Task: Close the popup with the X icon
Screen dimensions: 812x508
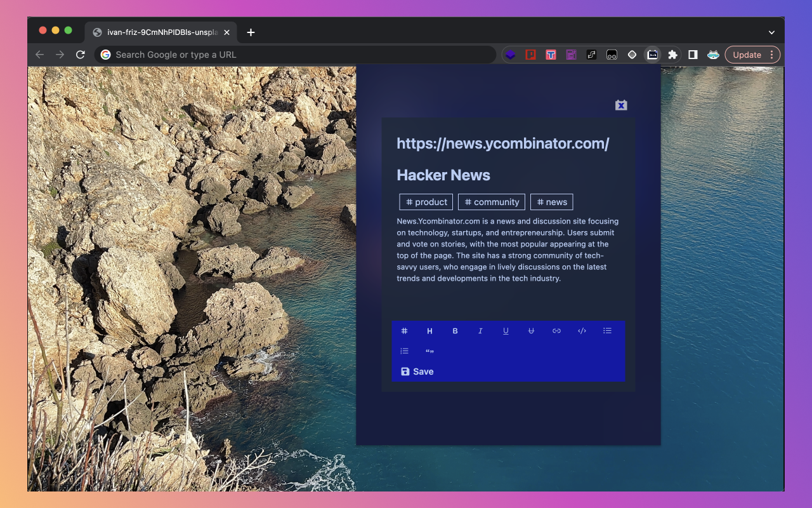Action: pyautogui.click(x=621, y=105)
